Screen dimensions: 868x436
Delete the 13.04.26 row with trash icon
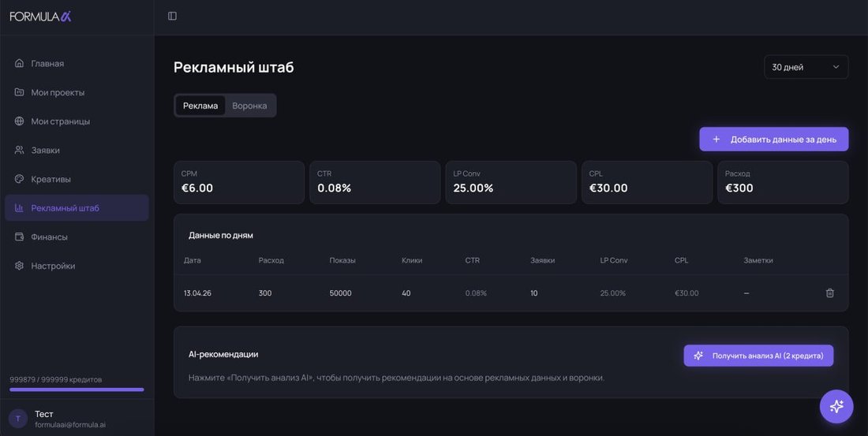coord(830,293)
